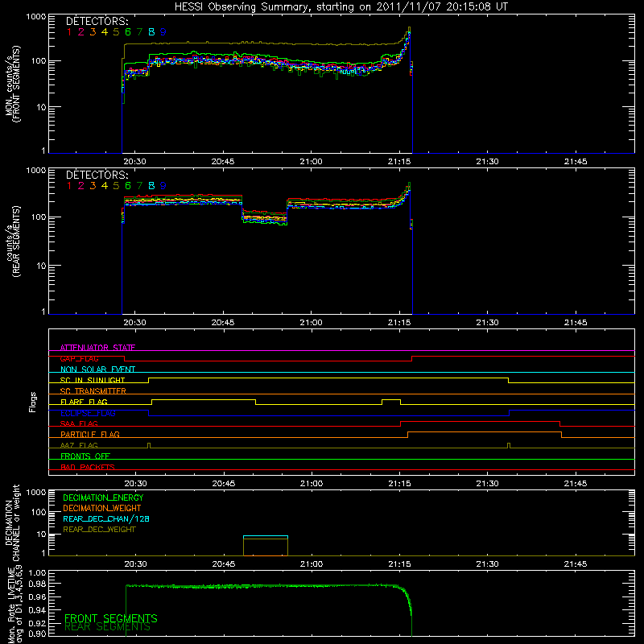Click the DECIMATION CHANNEL or weight axis title
Image resolution: width=644 pixels, height=644 pixels.
point(13,522)
